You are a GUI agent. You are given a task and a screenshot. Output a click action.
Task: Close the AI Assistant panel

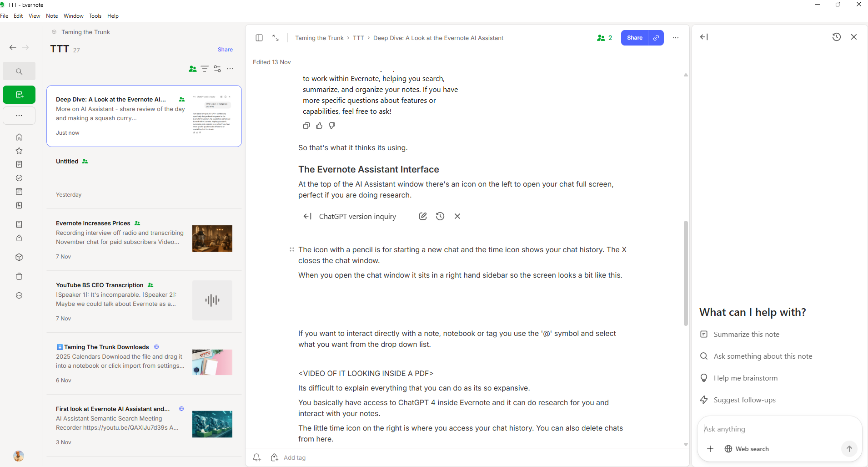click(854, 37)
